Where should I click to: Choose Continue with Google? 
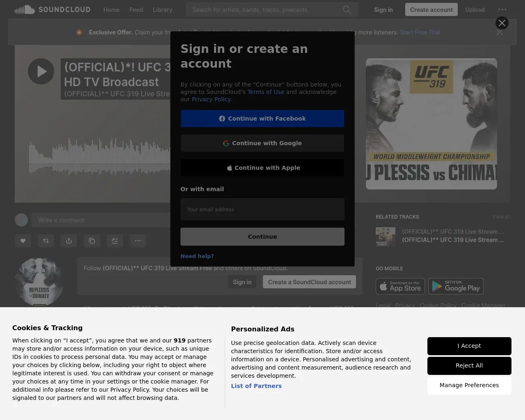tap(262, 143)
